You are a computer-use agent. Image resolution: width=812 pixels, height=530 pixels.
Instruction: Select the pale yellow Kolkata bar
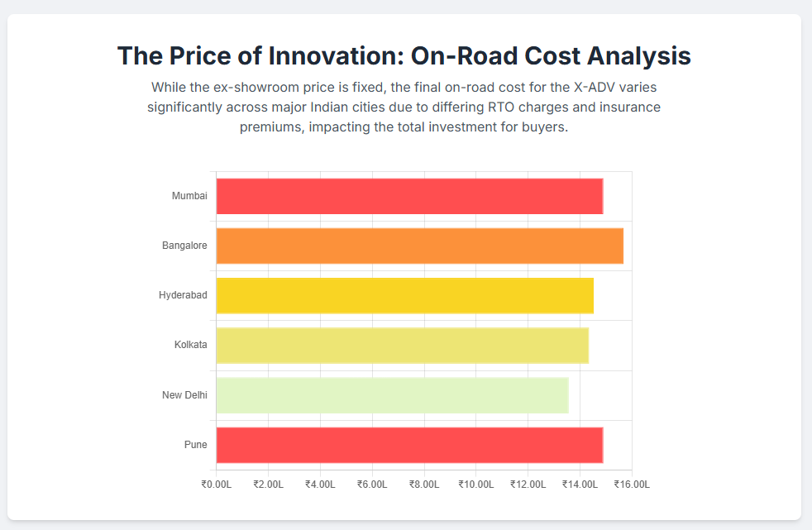402,346
